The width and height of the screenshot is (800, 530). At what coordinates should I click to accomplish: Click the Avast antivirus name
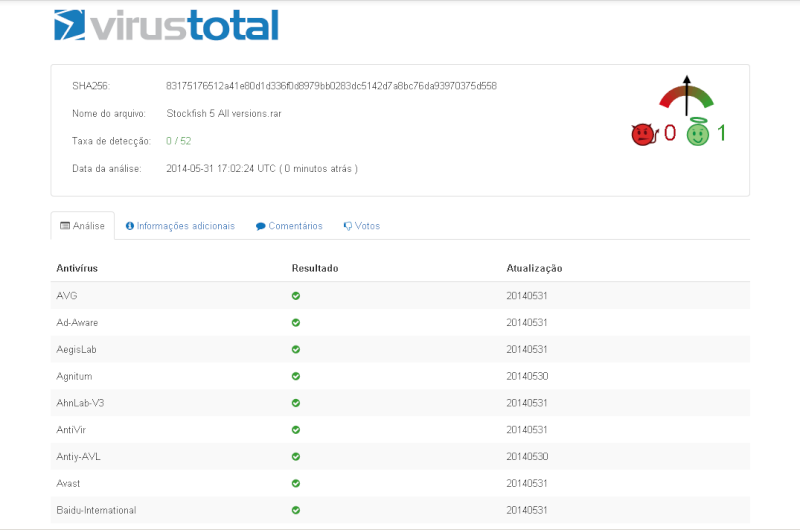68,483
